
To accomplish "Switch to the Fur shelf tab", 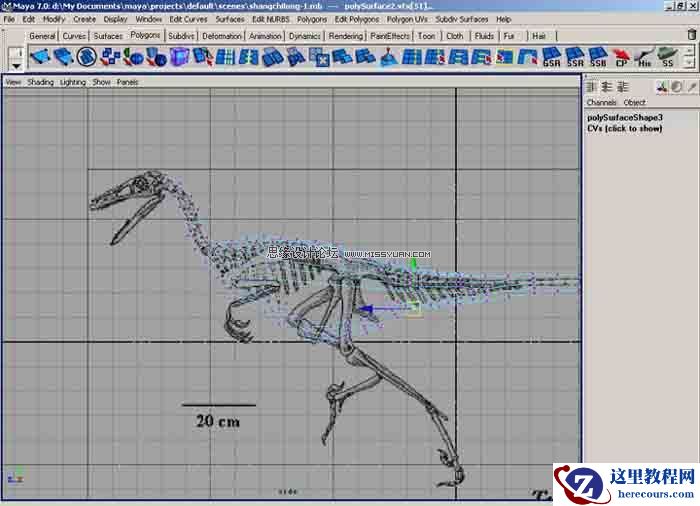I will [x=508, y=36].
